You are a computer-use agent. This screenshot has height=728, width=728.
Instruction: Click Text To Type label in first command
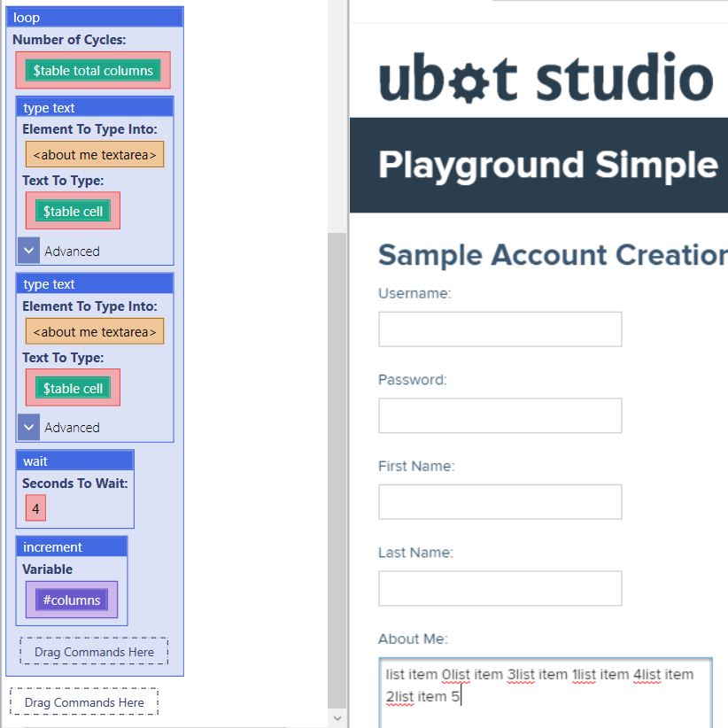[x=63, y=180]
